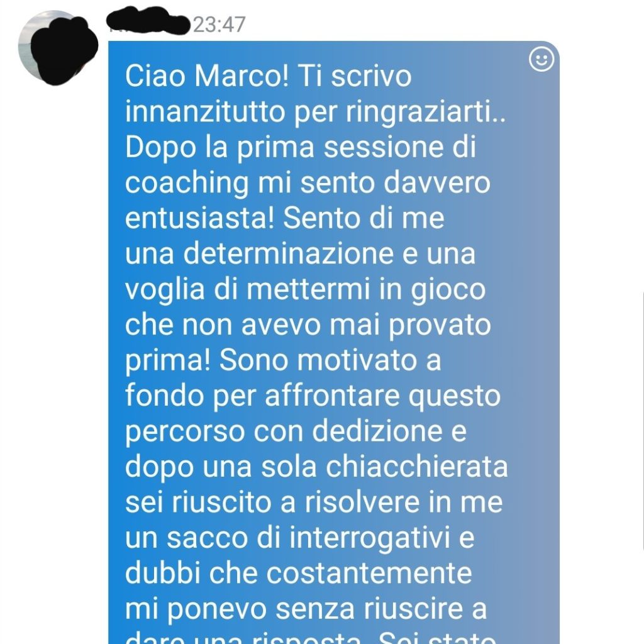644x644 pixels.
Task: Click the word 'entusiasta!' in the message
Action: click(x=199, y=218)
